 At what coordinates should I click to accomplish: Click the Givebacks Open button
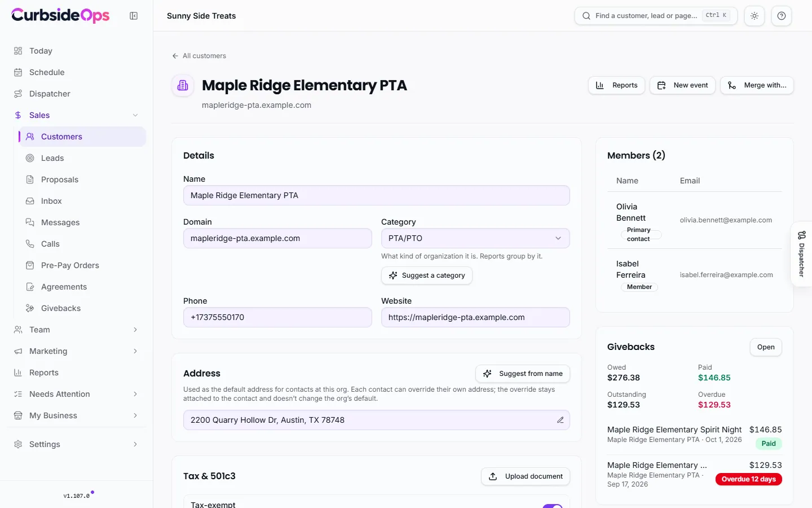coord(766,347)
